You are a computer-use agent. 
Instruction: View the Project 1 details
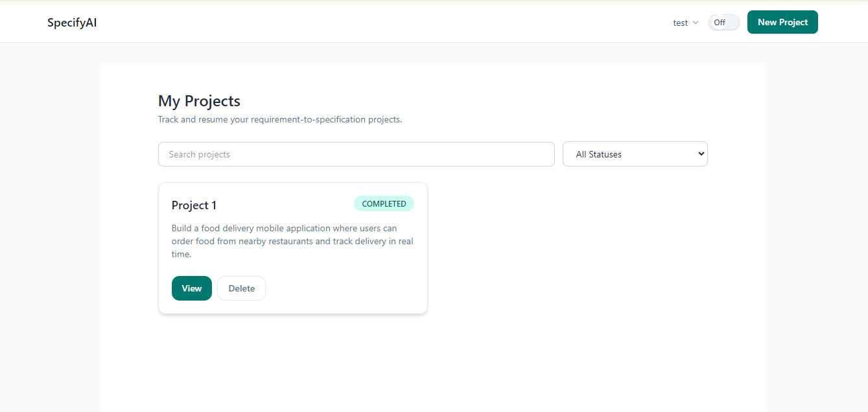[192, 288]
